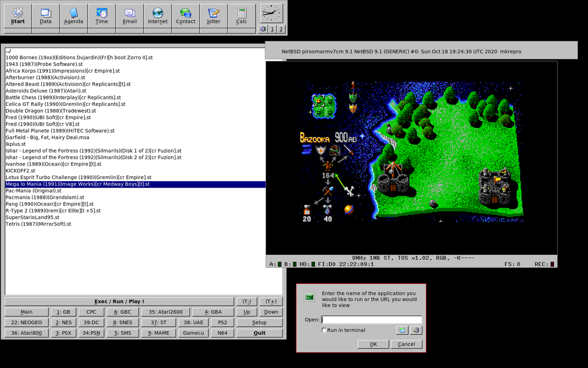Click the analog clock widget
This screenshot has width=588, height=368.
(272, 13)
